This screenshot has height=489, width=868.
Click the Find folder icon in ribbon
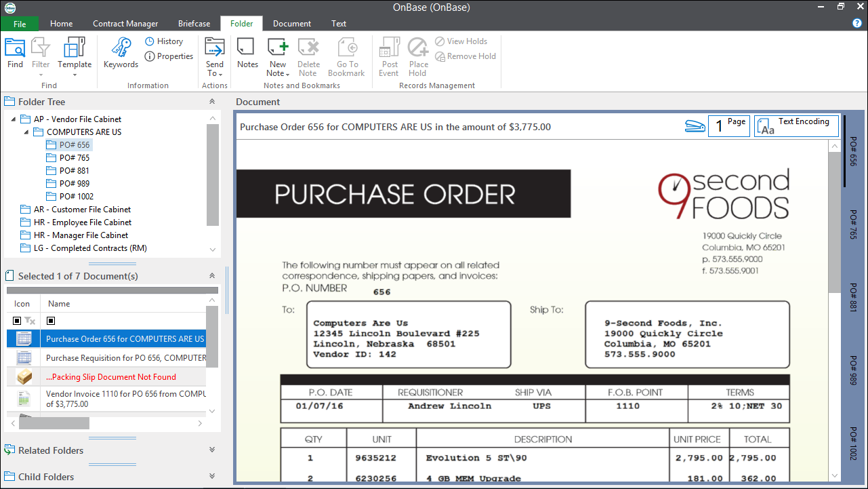pos(15,48)
